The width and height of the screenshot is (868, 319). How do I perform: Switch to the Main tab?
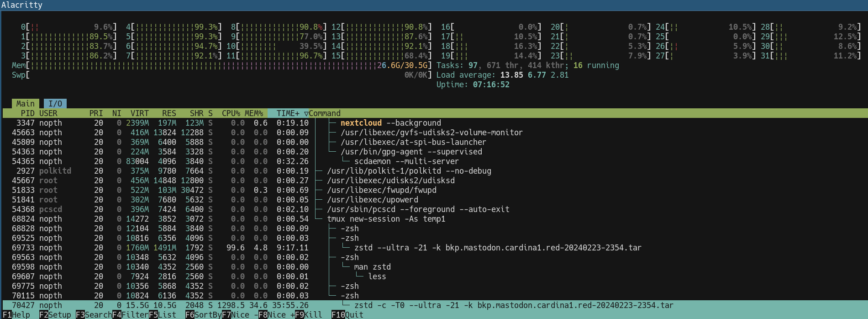[26, 104]
